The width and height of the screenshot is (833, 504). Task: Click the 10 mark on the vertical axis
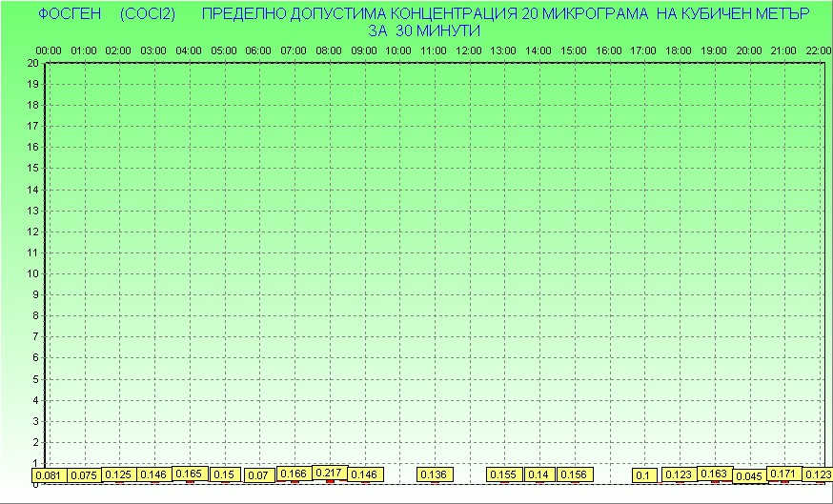[32, 273]
